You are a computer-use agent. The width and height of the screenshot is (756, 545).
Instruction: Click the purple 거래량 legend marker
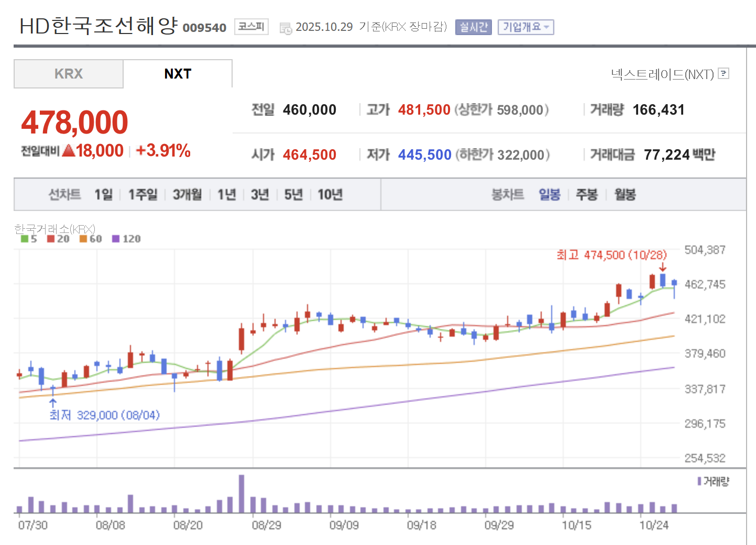coord(699,481)
